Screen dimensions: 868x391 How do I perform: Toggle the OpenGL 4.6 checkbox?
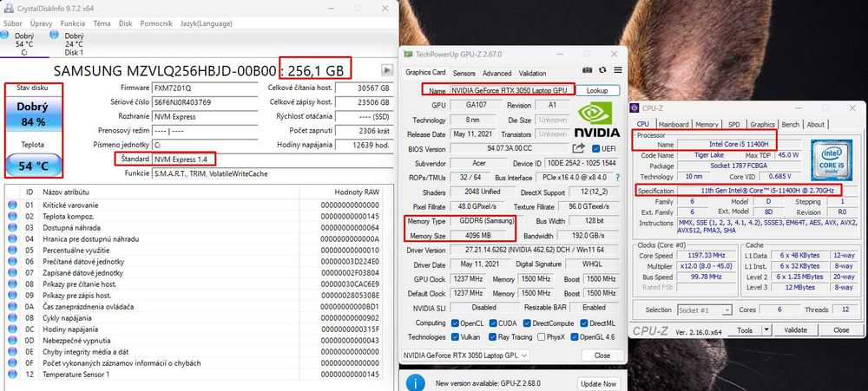(x=575, y=336)
